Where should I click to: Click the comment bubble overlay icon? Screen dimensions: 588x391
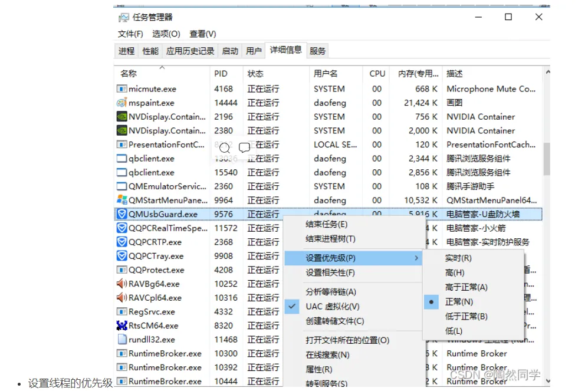244,147
